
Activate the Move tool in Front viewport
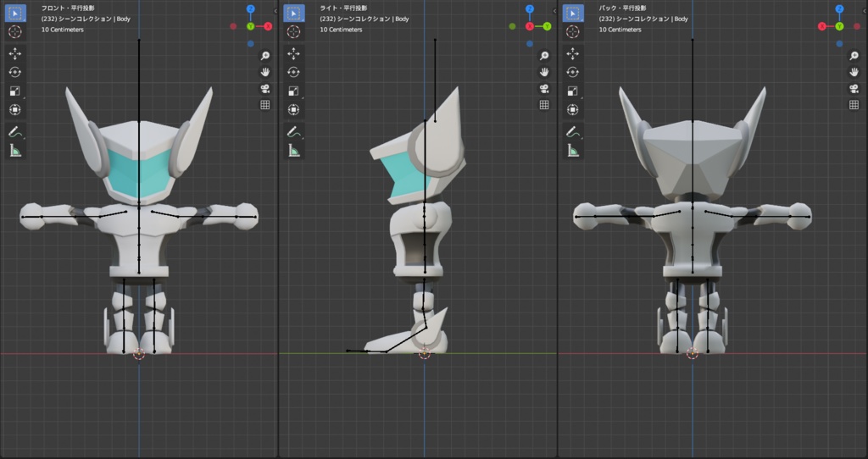coord(15,53)
